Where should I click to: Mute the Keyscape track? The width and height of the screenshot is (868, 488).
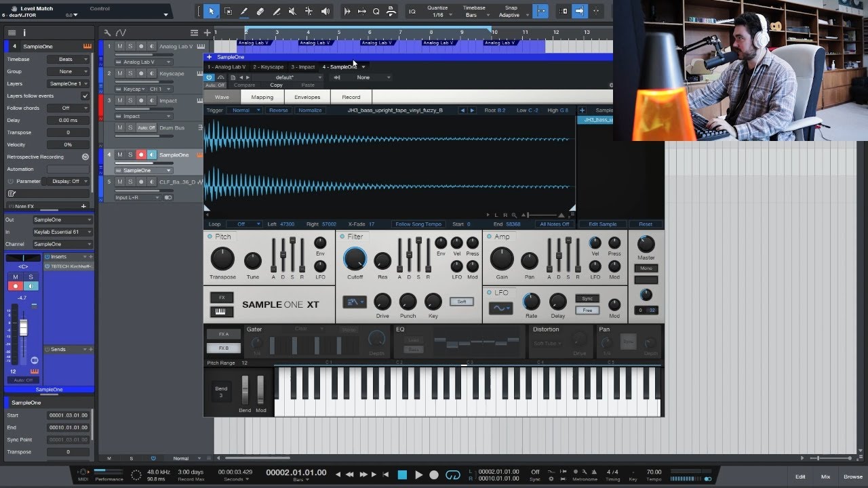tap(120, 73)
